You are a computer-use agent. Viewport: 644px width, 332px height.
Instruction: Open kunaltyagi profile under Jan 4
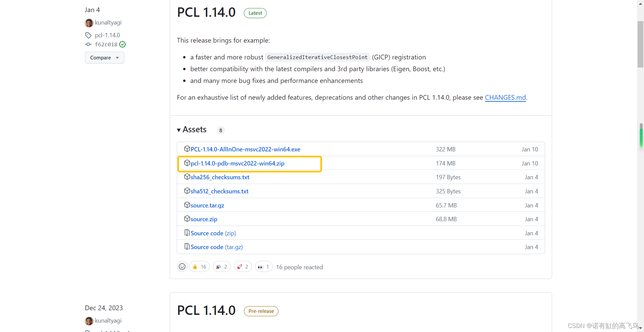[x=108, y=22]
